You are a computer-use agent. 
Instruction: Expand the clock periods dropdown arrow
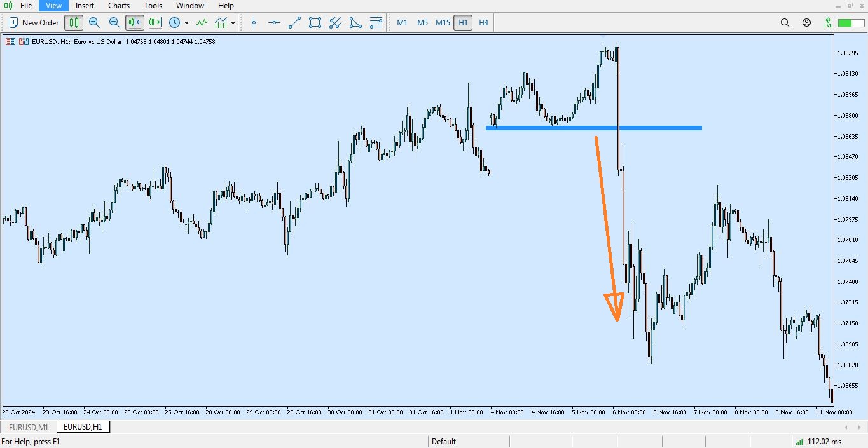[186, 23]
